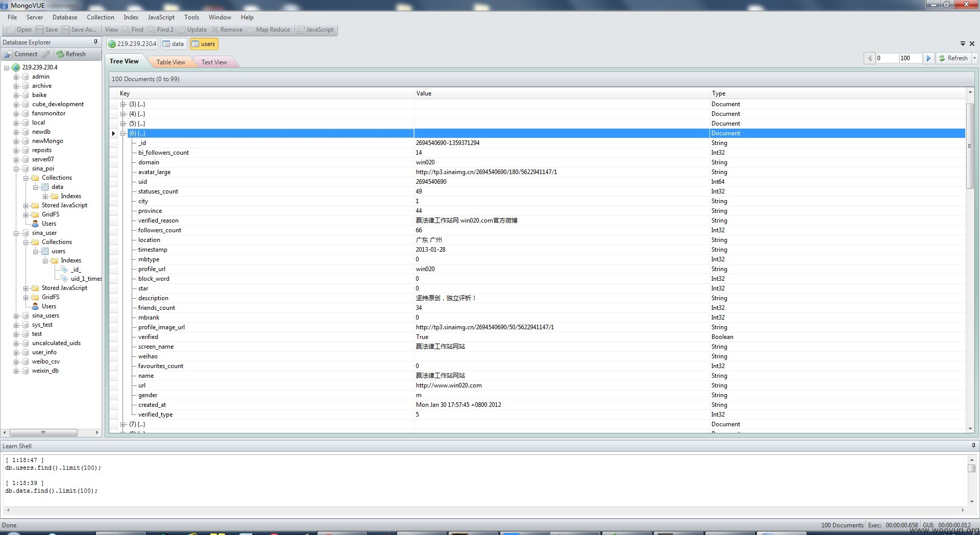Expand the admin database node

16,77
